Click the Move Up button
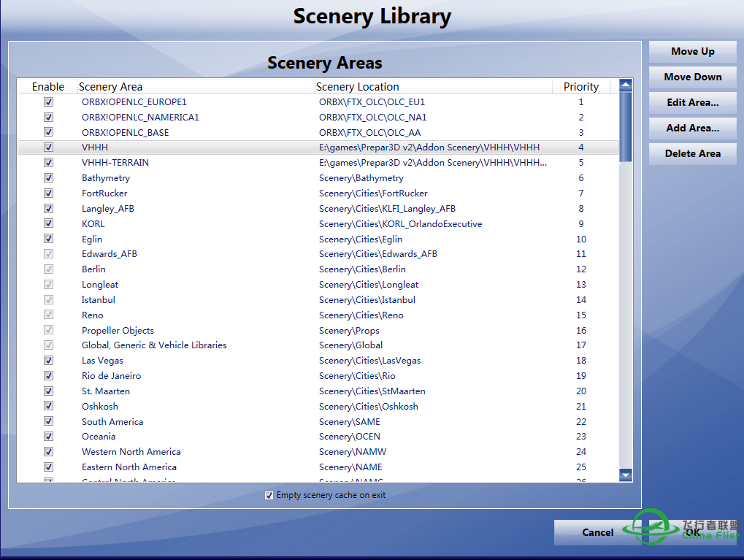 point(692,52)
